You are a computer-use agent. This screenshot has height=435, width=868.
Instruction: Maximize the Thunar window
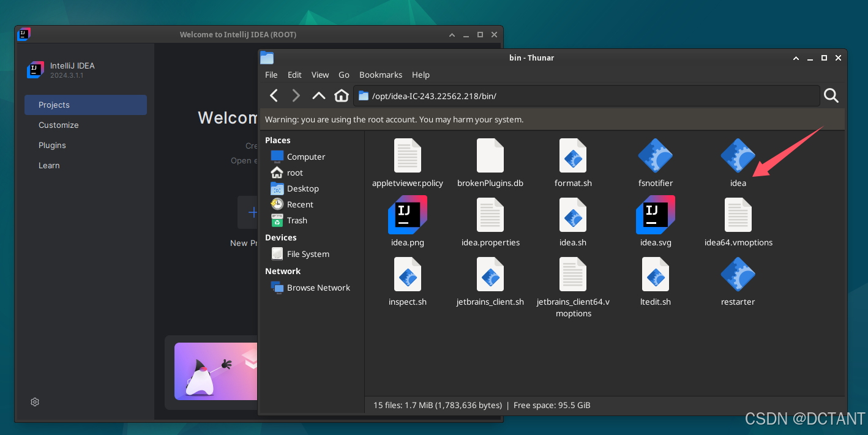825,58
